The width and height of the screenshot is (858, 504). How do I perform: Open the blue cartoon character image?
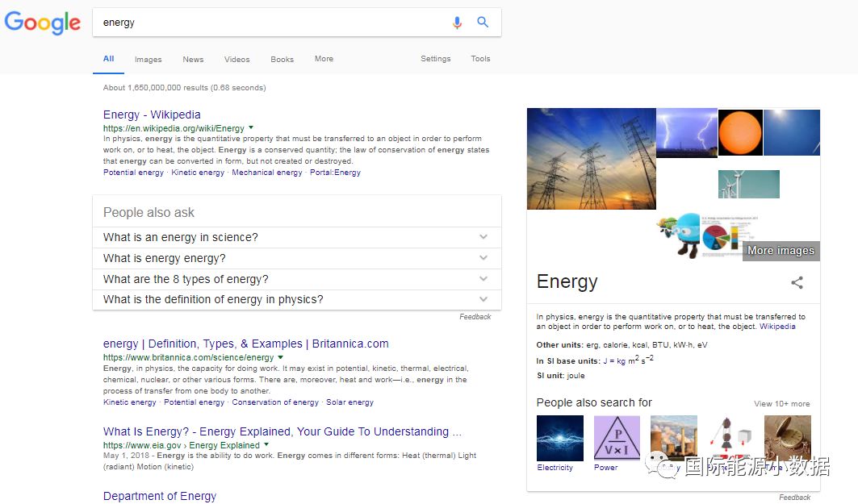tap(679, 235)
